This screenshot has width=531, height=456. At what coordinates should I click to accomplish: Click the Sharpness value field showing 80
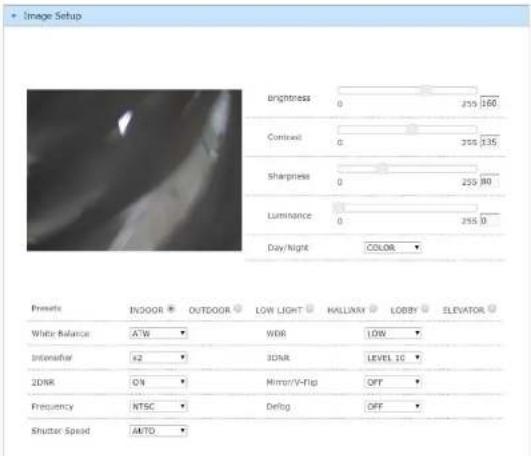(489, 181)
